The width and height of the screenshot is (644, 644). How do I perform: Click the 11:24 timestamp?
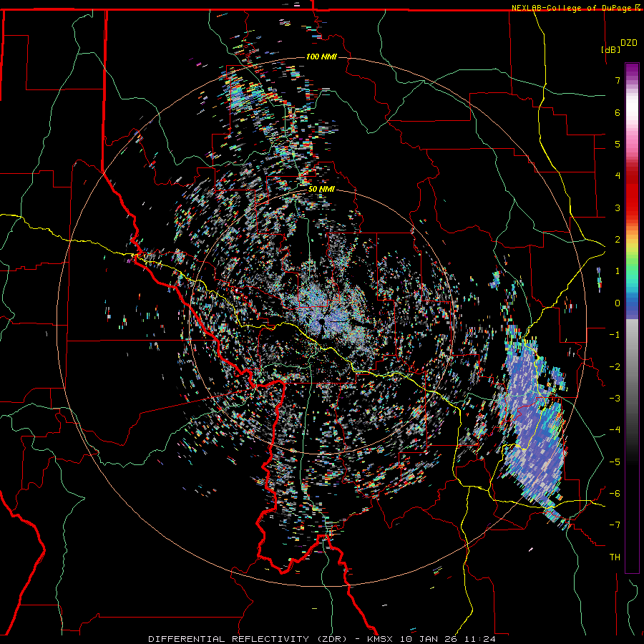pos(480,639)
